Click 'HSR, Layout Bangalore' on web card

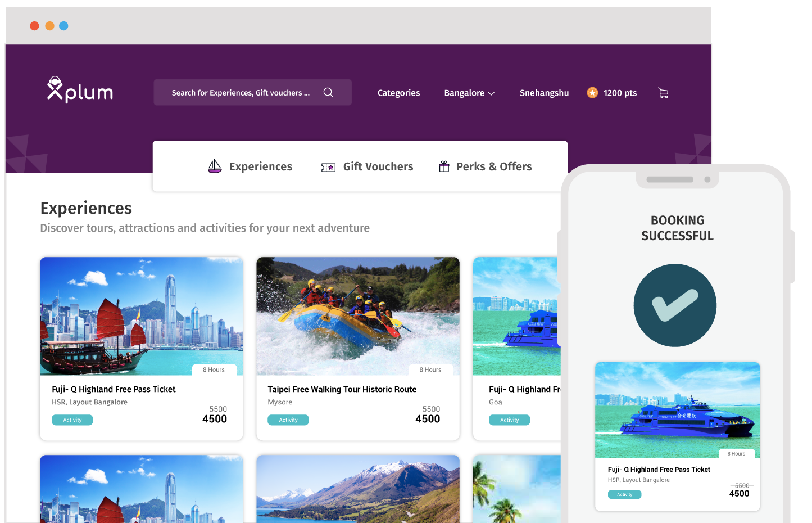pos(89,402)
